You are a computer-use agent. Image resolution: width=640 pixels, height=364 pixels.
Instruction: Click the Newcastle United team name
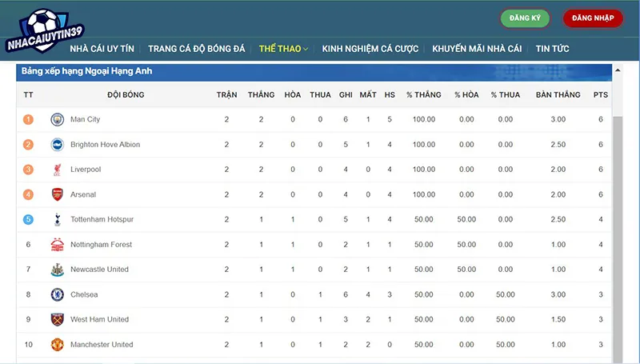pyautogui.click(x=99, y=270)
